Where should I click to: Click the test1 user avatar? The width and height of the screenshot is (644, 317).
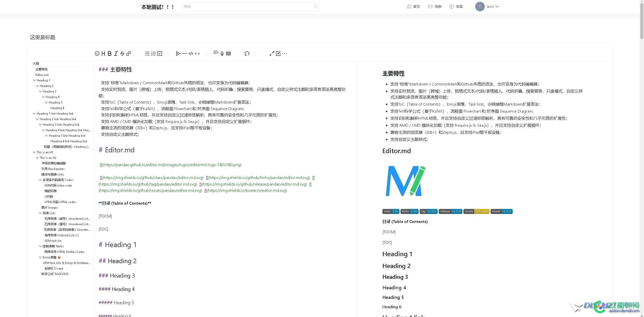[x=480, y=7]
